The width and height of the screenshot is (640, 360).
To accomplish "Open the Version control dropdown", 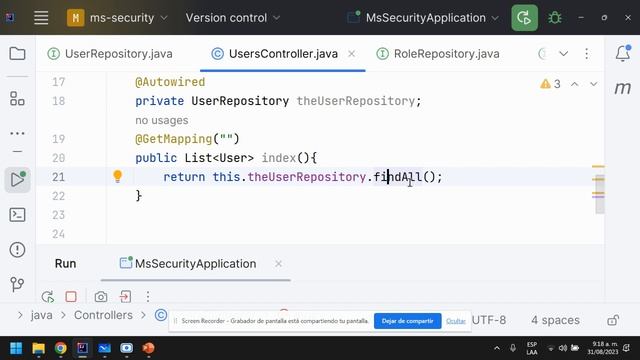I will (x=233, y=18).
